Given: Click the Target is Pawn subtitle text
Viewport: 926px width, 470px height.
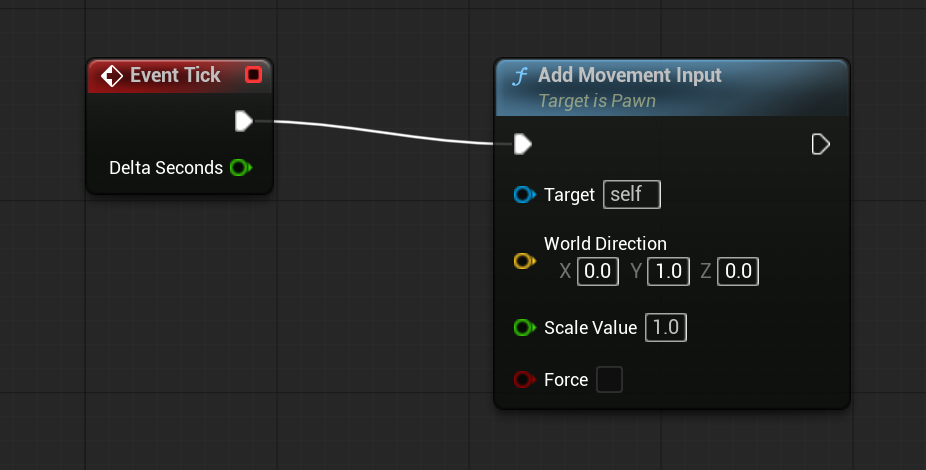Looking at the screenshot, I should (597, 101).
